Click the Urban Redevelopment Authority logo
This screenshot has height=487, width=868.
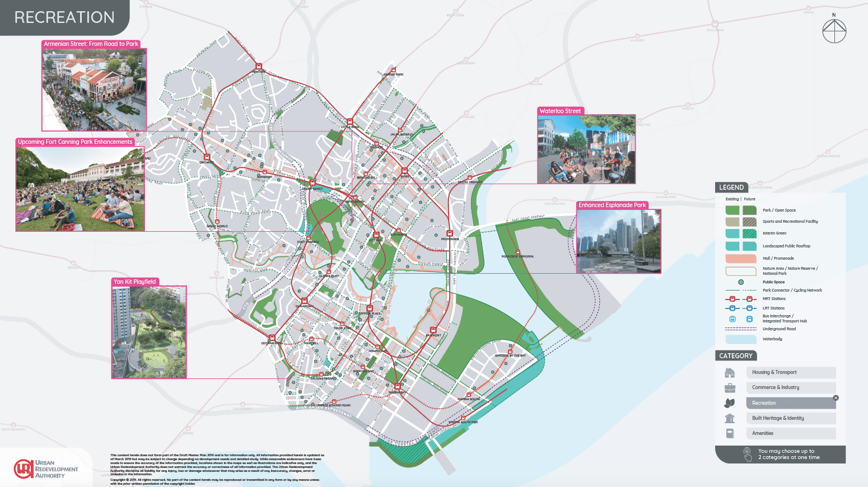pyautogui.click(x=46, y=469)
